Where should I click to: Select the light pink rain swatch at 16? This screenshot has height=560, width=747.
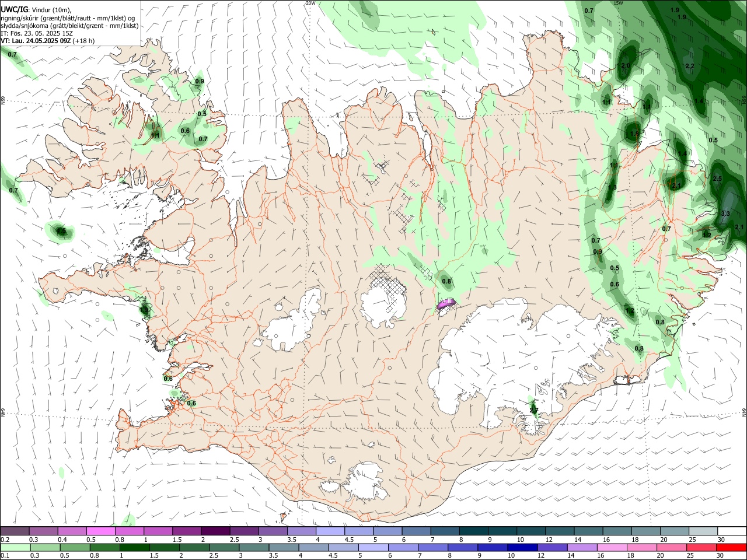[612, 548]
